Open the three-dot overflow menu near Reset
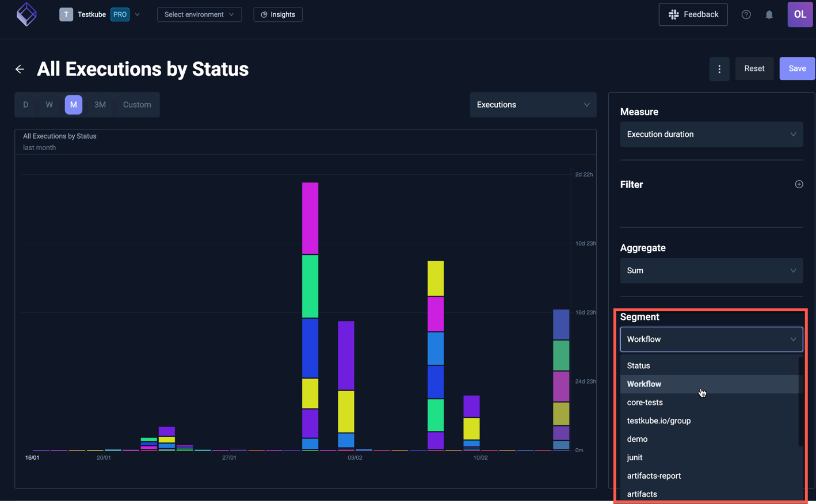The image size is (816, 504). click(x=719, y=68)
